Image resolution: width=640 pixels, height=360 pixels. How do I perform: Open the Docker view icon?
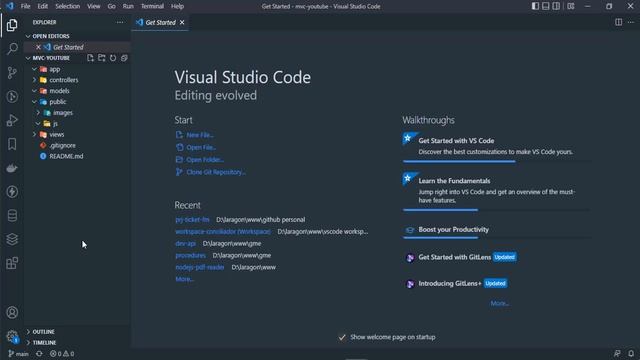pyautogui.click(x=12, y=168)
